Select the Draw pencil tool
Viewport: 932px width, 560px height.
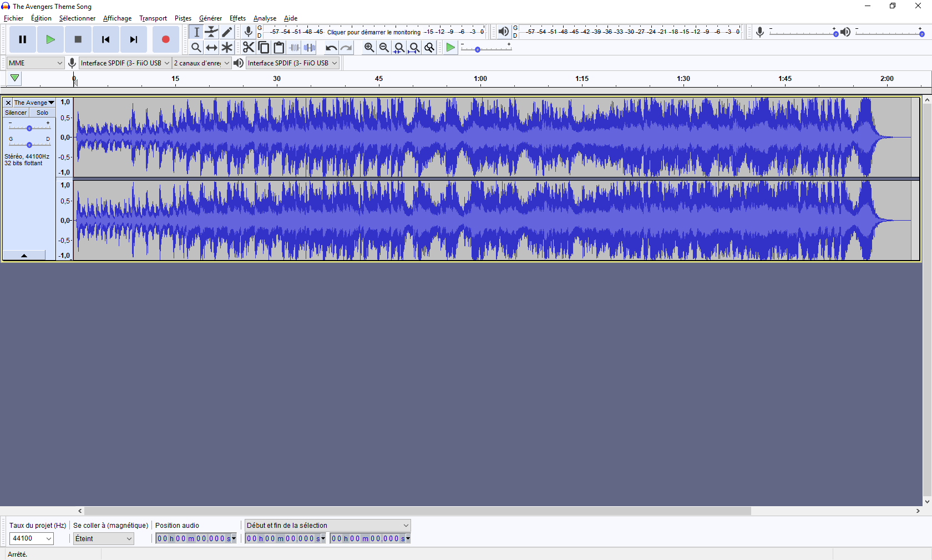point(227,32)
